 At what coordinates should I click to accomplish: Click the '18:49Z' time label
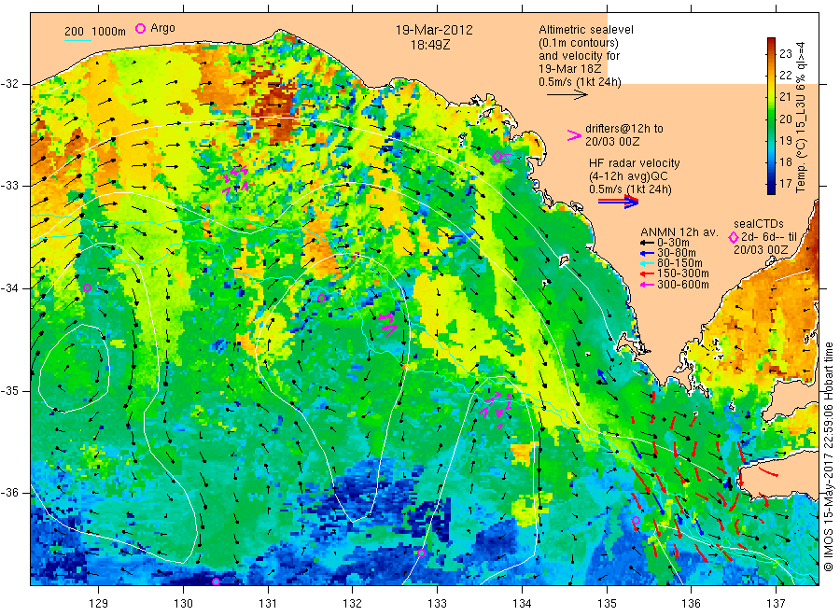pos(430,45)
